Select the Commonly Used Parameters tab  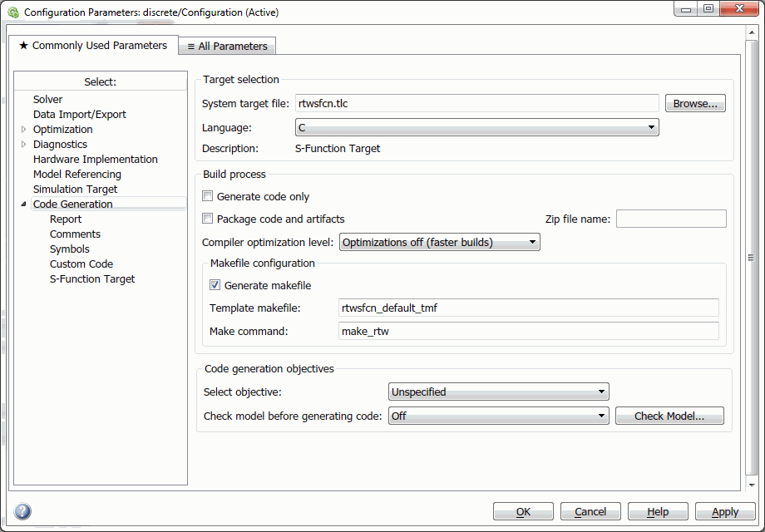pyautogui.click(x=92, y=46)
